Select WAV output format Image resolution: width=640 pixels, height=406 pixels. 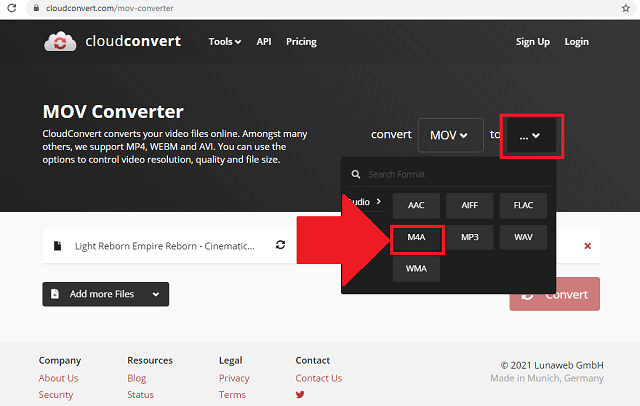(523, 237)
